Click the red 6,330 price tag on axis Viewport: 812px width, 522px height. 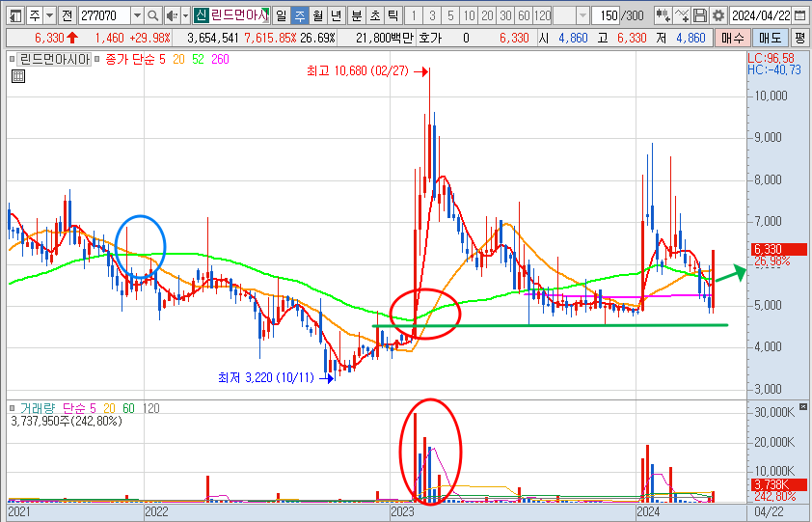[778, 249]
